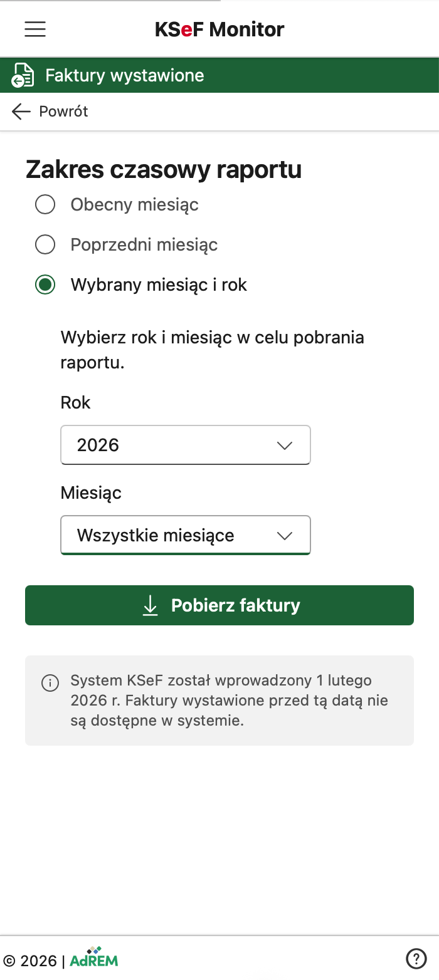Click the invoice document icon beside Faktury wystawione
439x980 pixels.
(x=21, y=75)
